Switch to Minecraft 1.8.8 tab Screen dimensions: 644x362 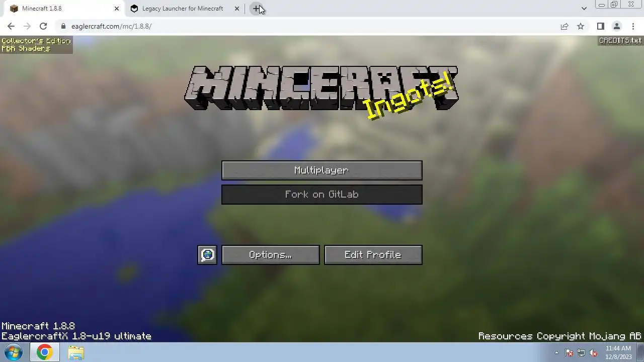(64, 9)
